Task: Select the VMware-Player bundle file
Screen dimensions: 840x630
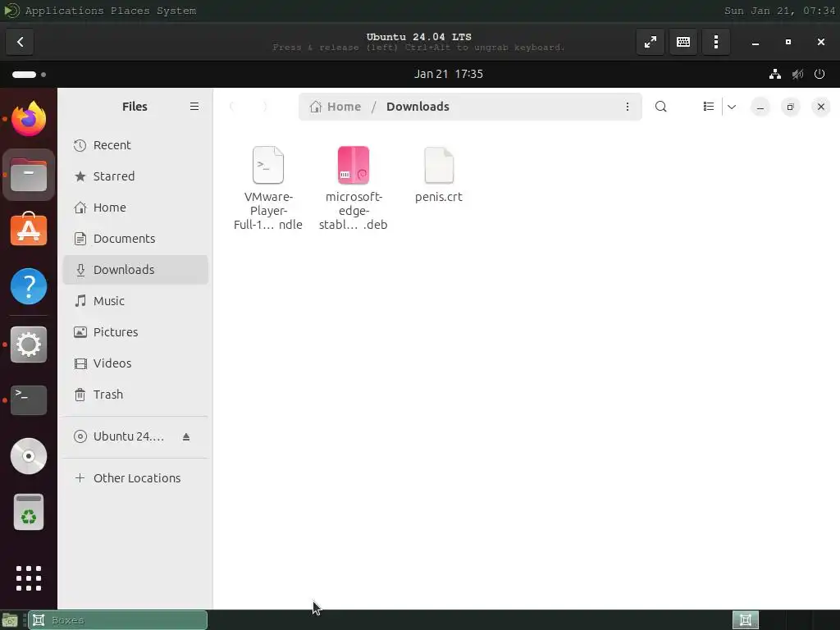Action: pyautogui.click(x=268, y=188)
